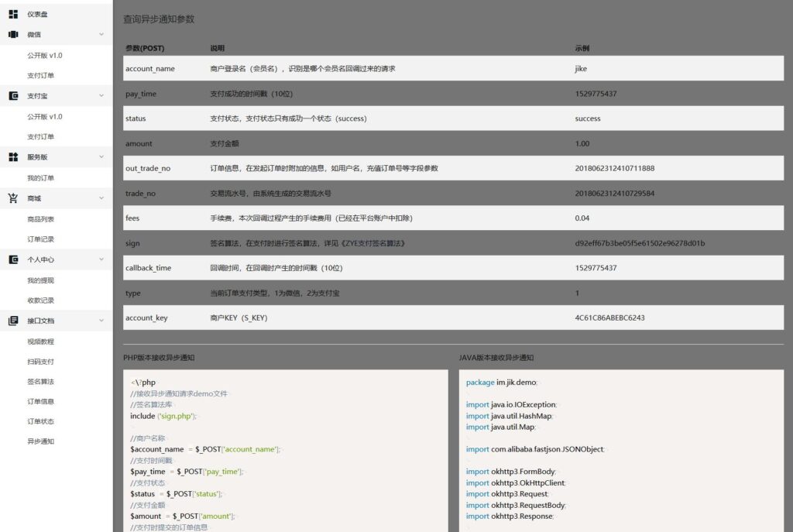
Task: Click the 服务版 puzzle-piece icon
Action: [x=13, y=157]
